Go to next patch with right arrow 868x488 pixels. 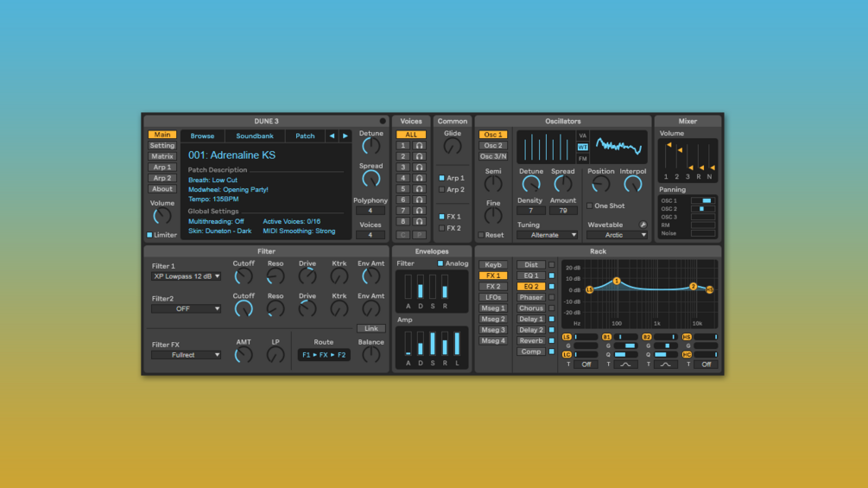(345, 136)
